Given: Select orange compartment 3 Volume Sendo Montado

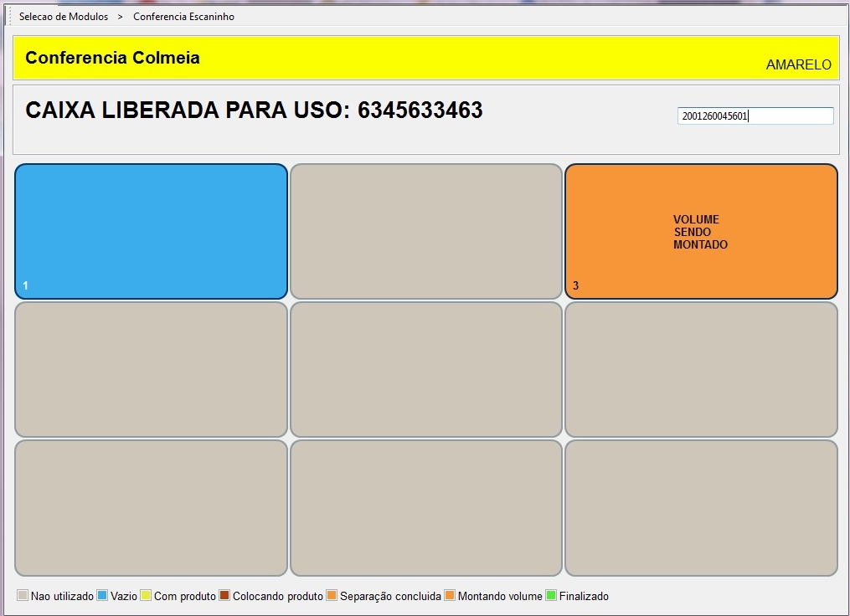Looking at the screenshot, I should click(x=702, y=231).
